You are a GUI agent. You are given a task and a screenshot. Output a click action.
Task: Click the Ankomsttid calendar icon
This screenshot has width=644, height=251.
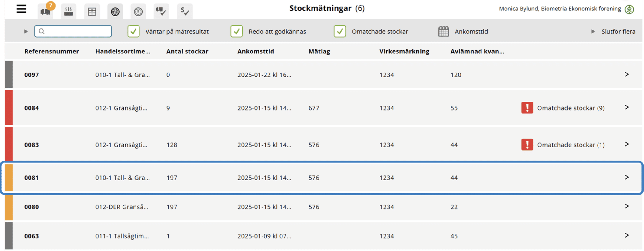pyautogui.click(x=444, y=32)
